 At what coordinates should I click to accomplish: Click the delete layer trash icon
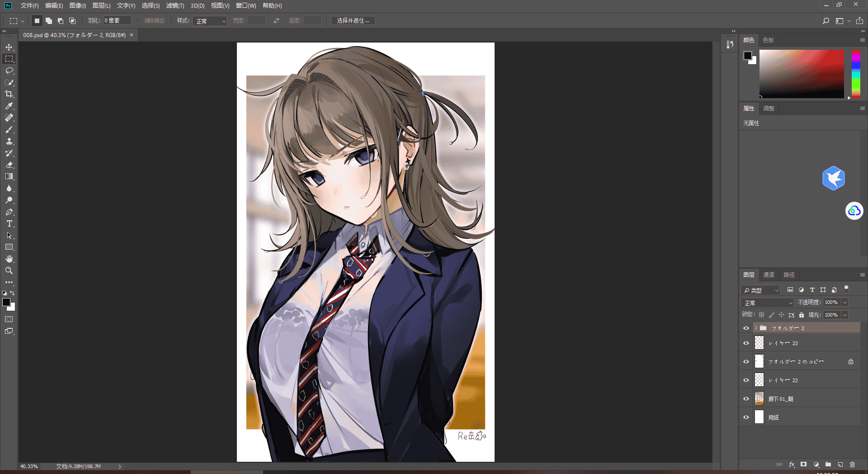[x=852, y=465]
